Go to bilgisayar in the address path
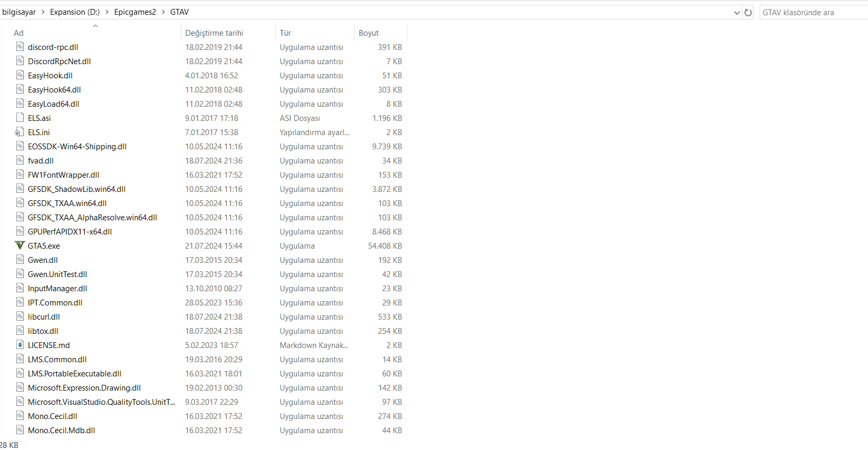Viewport: 868px width, 450px height. pos(19,12)
